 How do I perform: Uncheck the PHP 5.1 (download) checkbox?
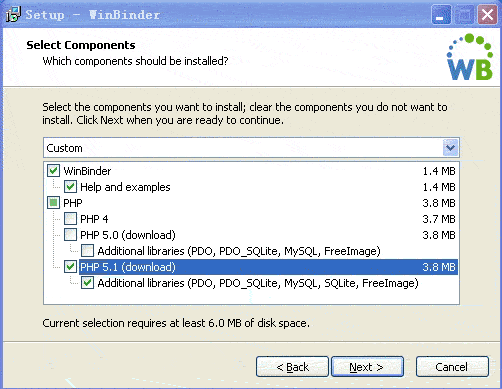point(70,267)
